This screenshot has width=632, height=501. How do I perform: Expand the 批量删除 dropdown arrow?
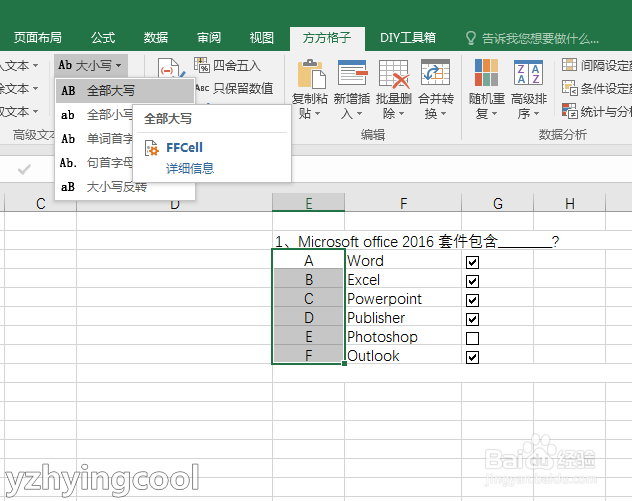point(401,114)
